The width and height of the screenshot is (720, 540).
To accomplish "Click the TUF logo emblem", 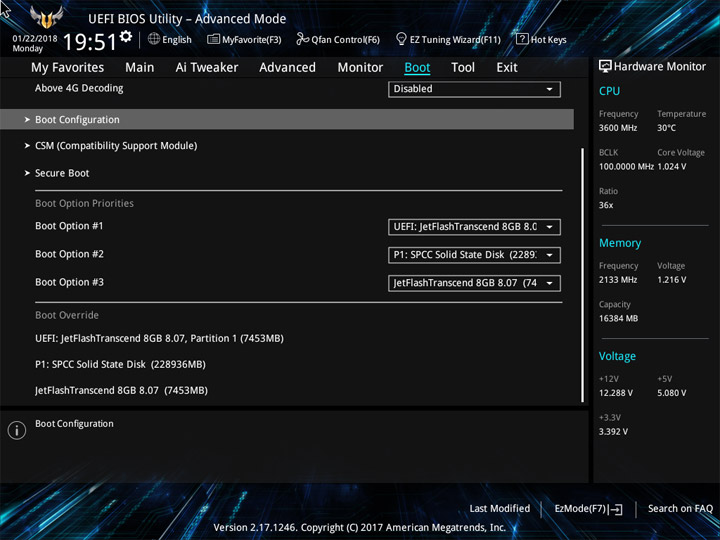I will [46, 17].
